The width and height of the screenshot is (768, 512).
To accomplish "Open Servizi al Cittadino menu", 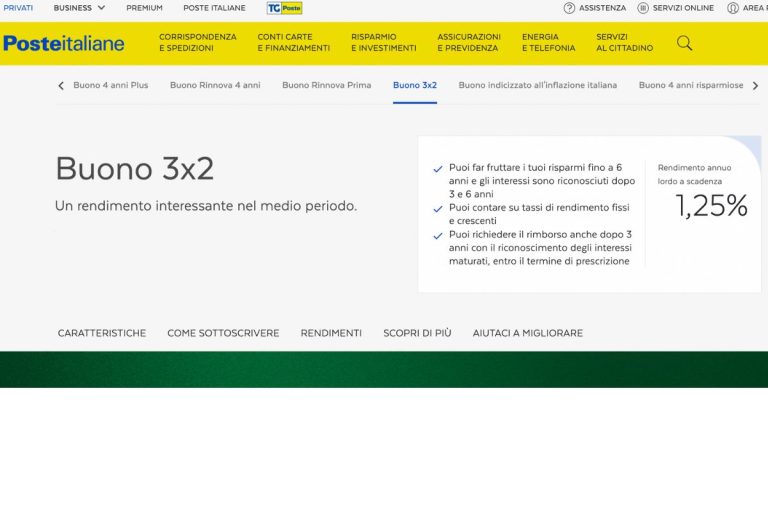I will click(624, 43).
